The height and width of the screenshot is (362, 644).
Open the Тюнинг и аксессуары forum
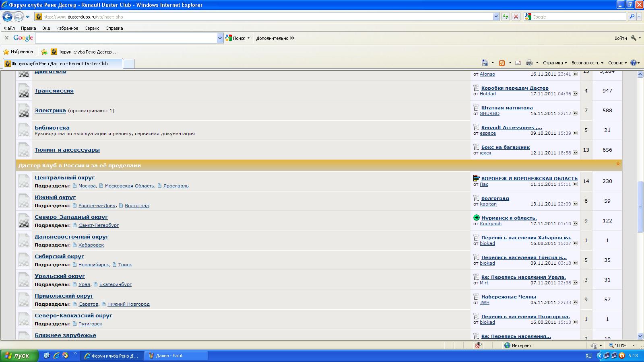click(x=67, y=150)
